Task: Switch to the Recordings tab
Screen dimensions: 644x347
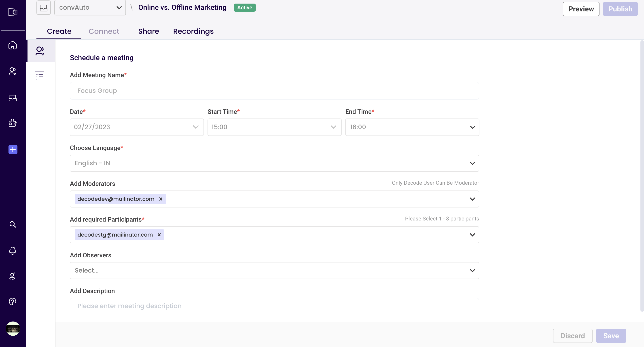Action: click(x=193, y=31)
